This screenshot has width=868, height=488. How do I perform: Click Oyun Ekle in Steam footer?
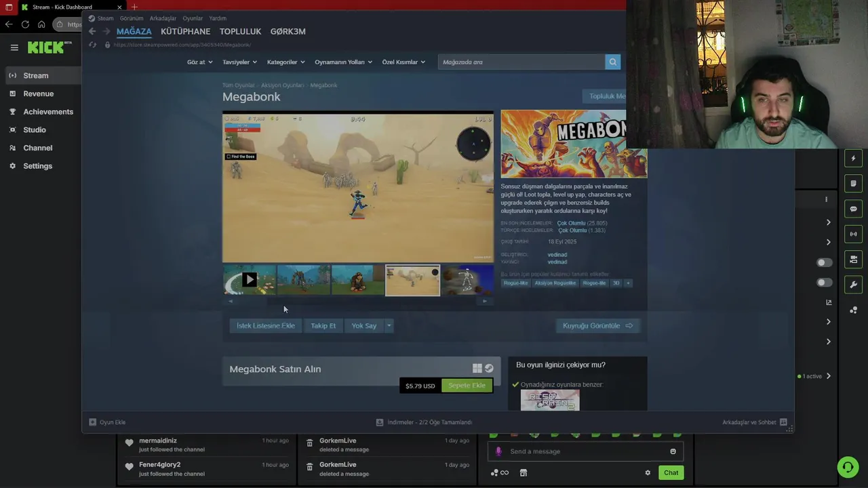pos(108,422)
